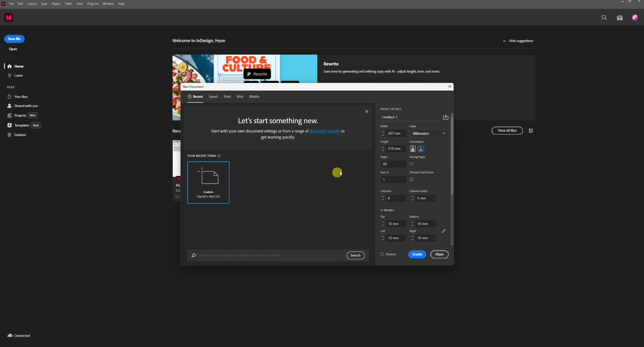The image size is (644, 347).
Task: Open the Plug-Ins menu
Action: [93, 4]
